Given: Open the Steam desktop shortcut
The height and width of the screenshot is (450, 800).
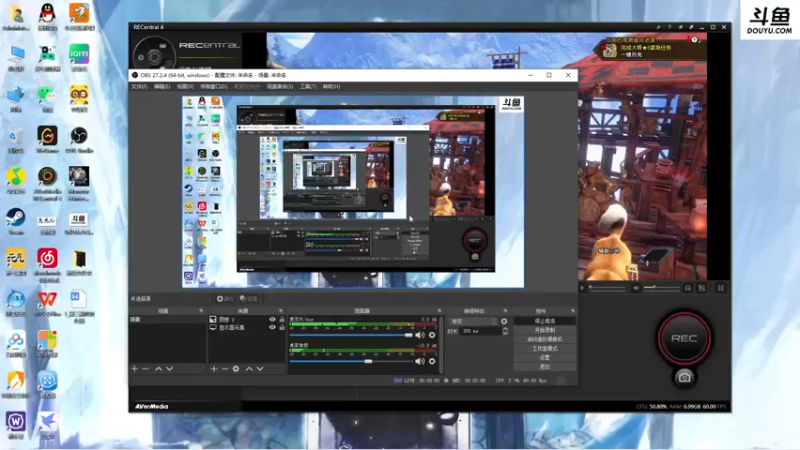Looking at the screenshot, I should (x=16, y=221).
